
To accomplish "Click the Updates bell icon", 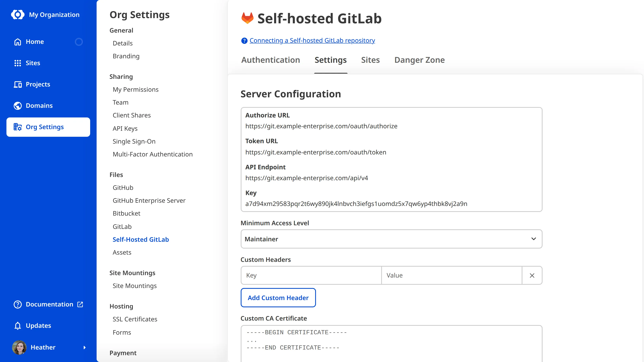I will click(18, 326).
